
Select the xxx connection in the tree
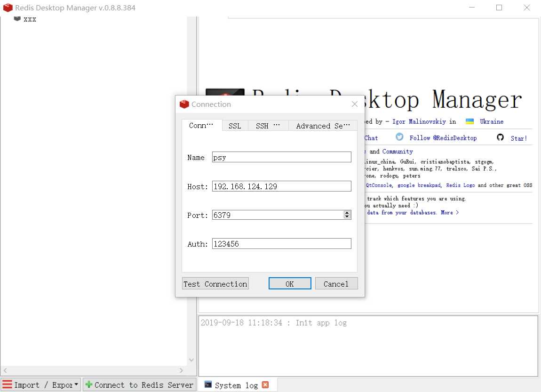[x=30, y=19]
